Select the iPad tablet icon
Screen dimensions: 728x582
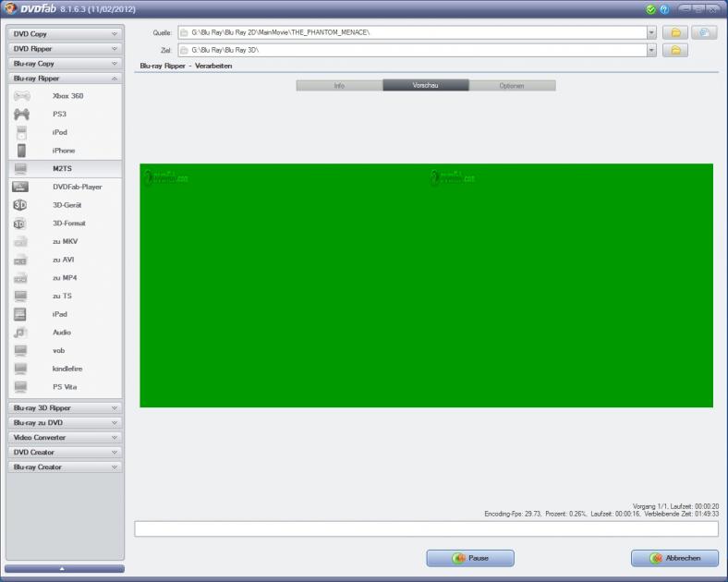click(x=20, y=314)
